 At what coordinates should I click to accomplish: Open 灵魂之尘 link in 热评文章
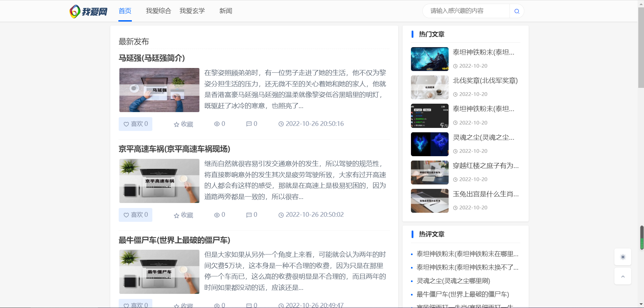(453, 281)
